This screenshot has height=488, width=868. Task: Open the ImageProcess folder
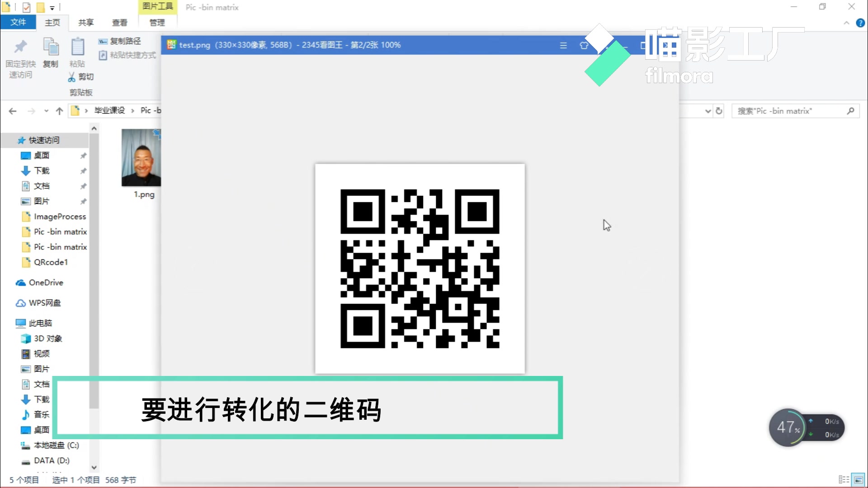click(54, 216)
